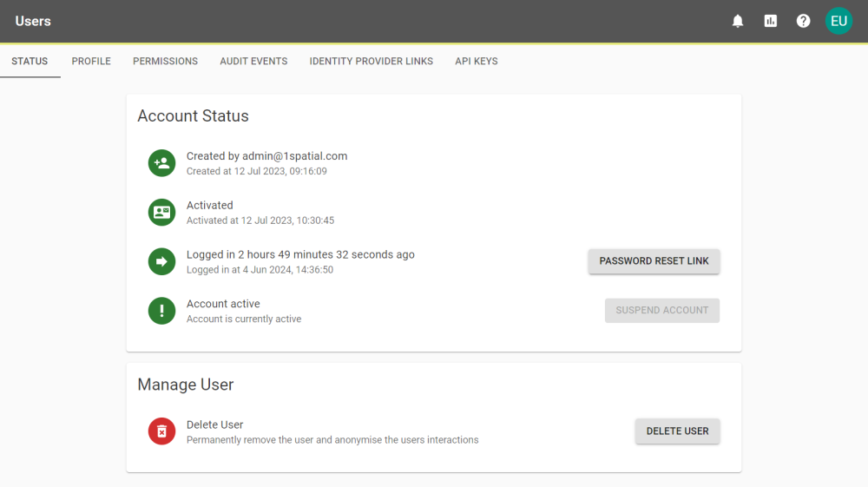Viewport: 868px width, 487px height.
Task: Select text "Activated at 12 Jul 2023, 10:30:45"
Action: (x=260, y=220)
